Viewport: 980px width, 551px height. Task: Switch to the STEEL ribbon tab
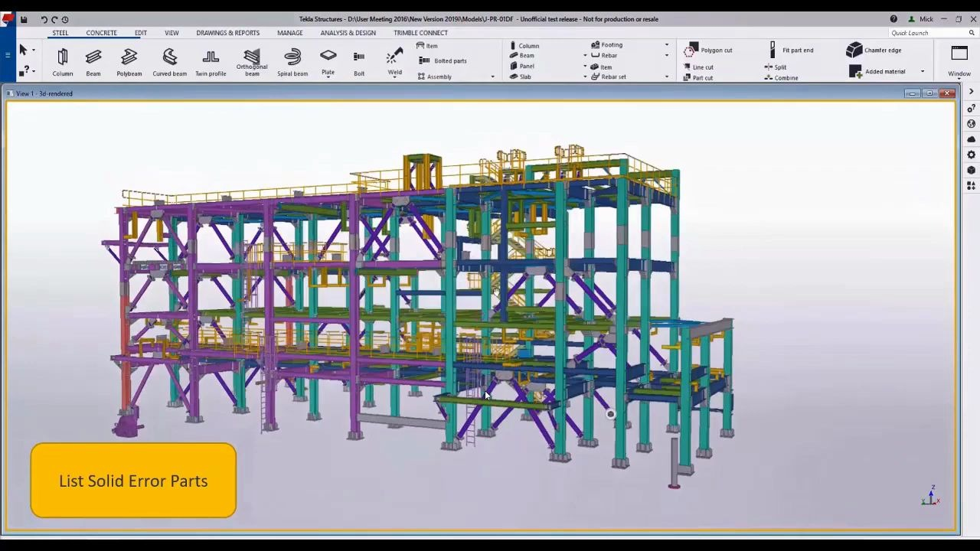coord(60,33)
